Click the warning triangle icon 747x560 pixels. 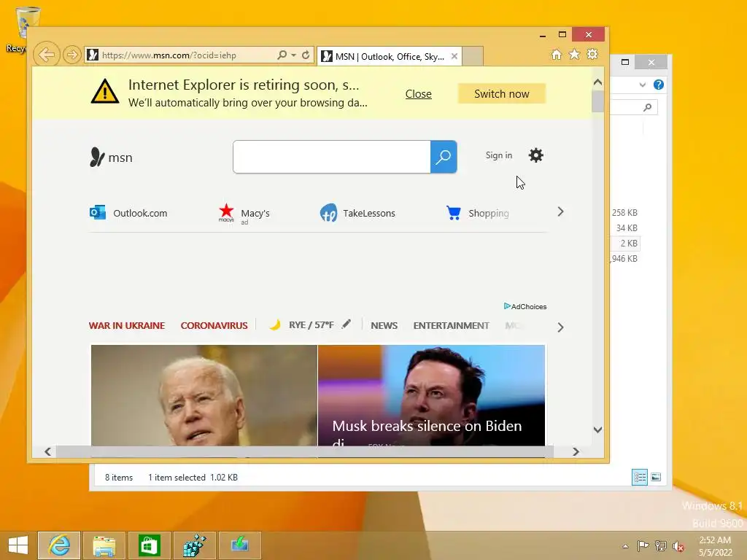click(105, 91)
